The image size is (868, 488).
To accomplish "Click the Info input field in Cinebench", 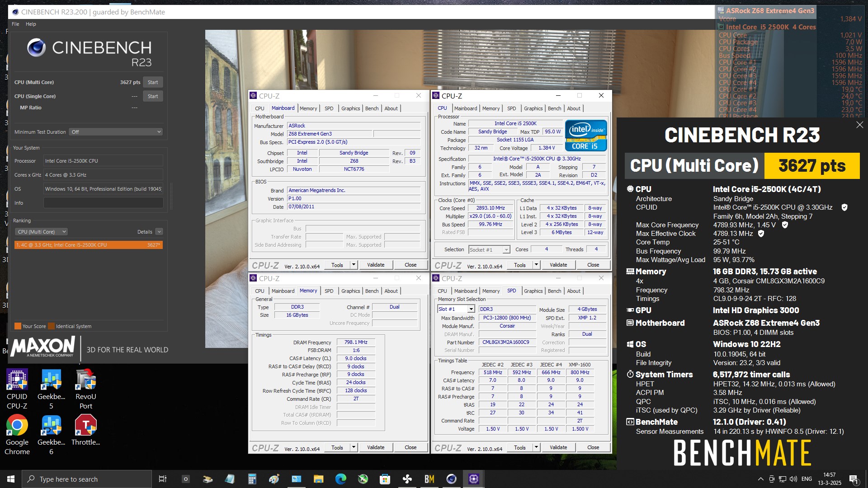I will (103, 203).
